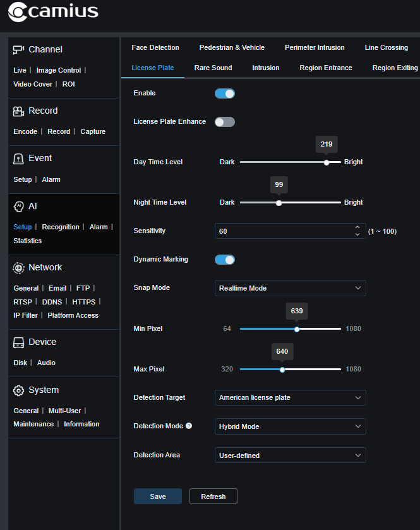
Task: Click the Record section icon
Action: tap(18, 111)
